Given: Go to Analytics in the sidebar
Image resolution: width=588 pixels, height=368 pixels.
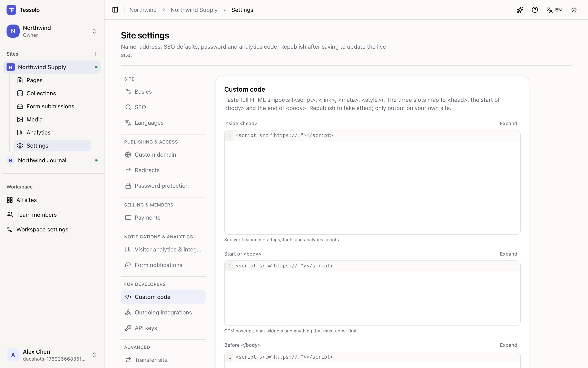Looking at the screenshot, I should pos(52,132).
